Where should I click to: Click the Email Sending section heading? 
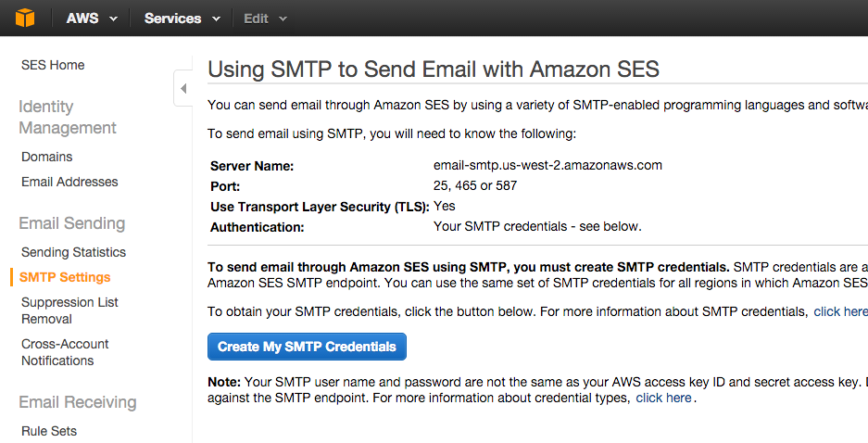point(72,223)
